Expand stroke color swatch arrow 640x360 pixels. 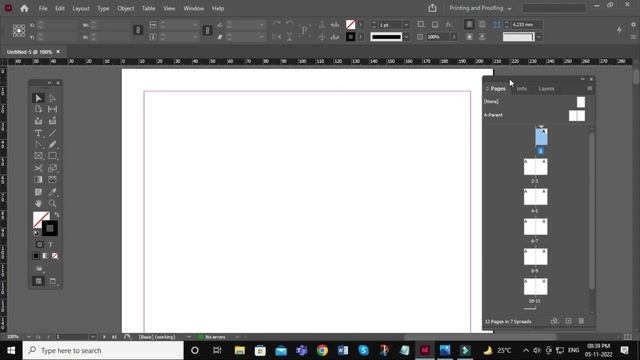click(360, 37)
